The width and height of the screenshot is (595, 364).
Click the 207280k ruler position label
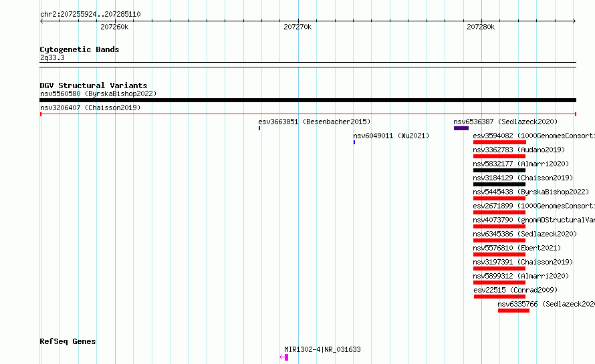point(481,27)
